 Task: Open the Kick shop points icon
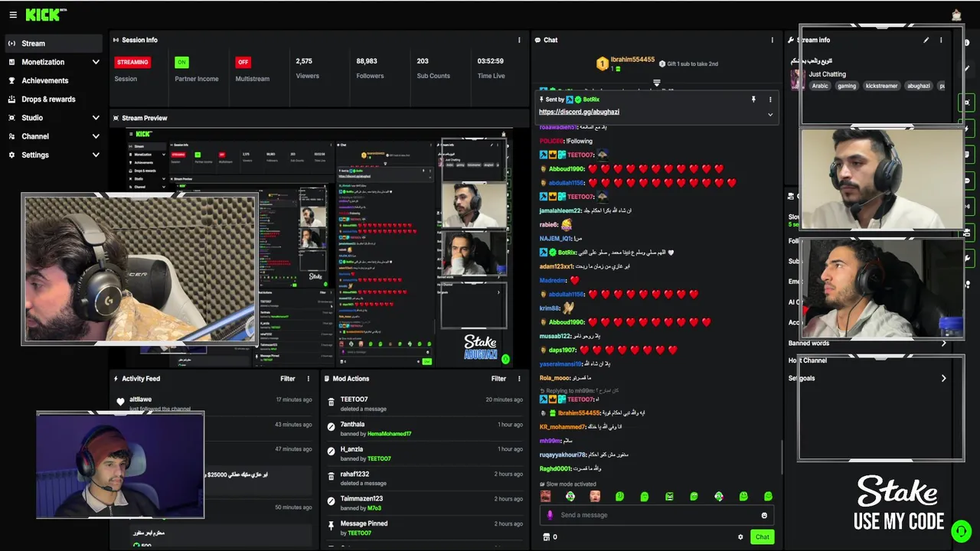[547, 537]
